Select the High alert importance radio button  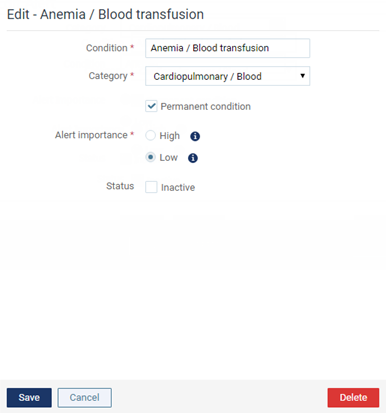(x=150, y=135)
